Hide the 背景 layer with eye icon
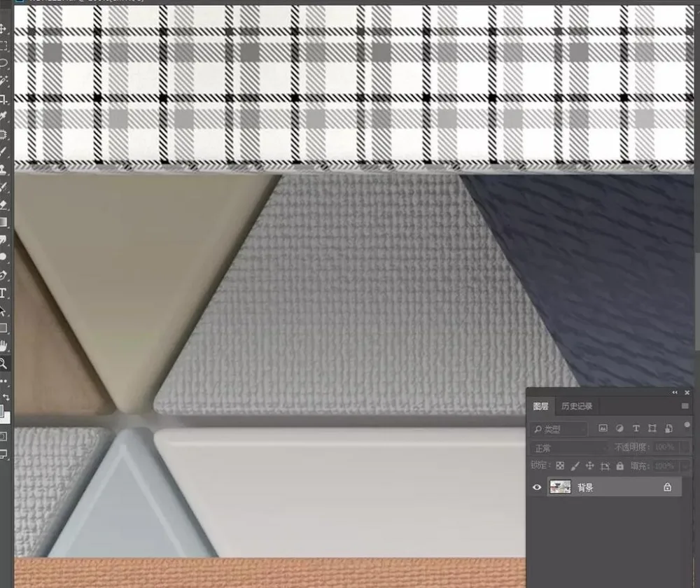 (x=537, y=487)
